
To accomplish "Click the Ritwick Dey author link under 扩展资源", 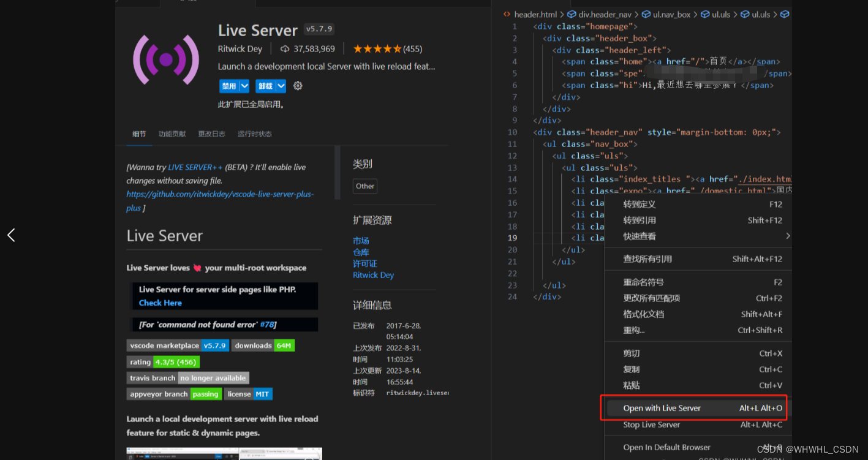I will [x=373, y=275].
